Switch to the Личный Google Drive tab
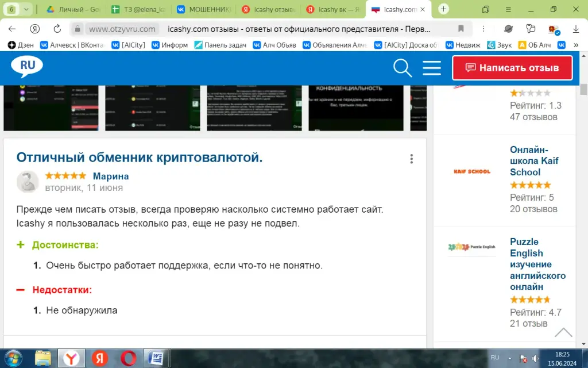 click(x=73, y=9)
